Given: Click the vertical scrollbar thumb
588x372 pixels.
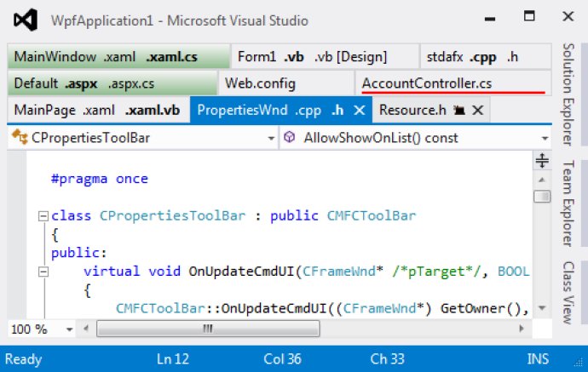Looking at the screenshot, I should pos(542,197).
